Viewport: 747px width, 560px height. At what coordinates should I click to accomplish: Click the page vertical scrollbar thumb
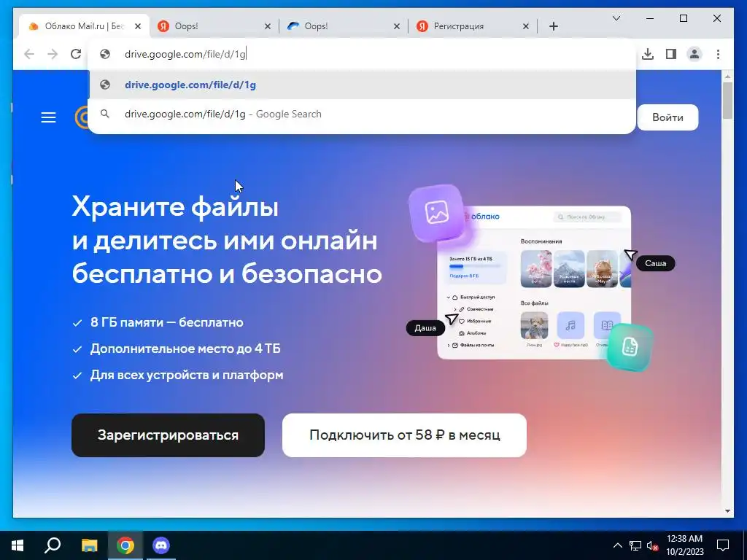point(727,101)
